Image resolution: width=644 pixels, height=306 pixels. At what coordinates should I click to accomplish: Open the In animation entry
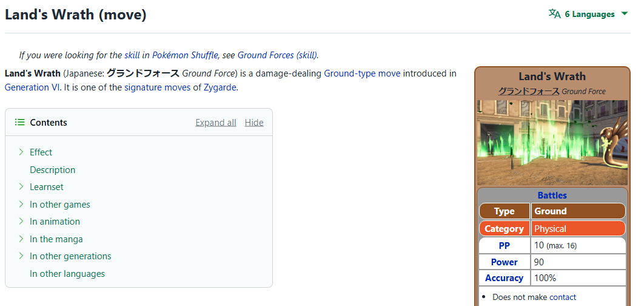click(x=55, y=221)
